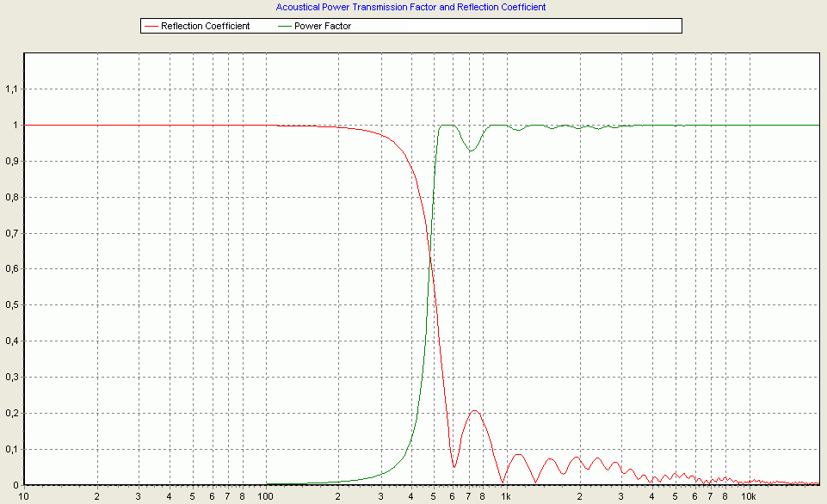
Task: Click the "1" y-axis label
Action: click(x=15, y=125)
